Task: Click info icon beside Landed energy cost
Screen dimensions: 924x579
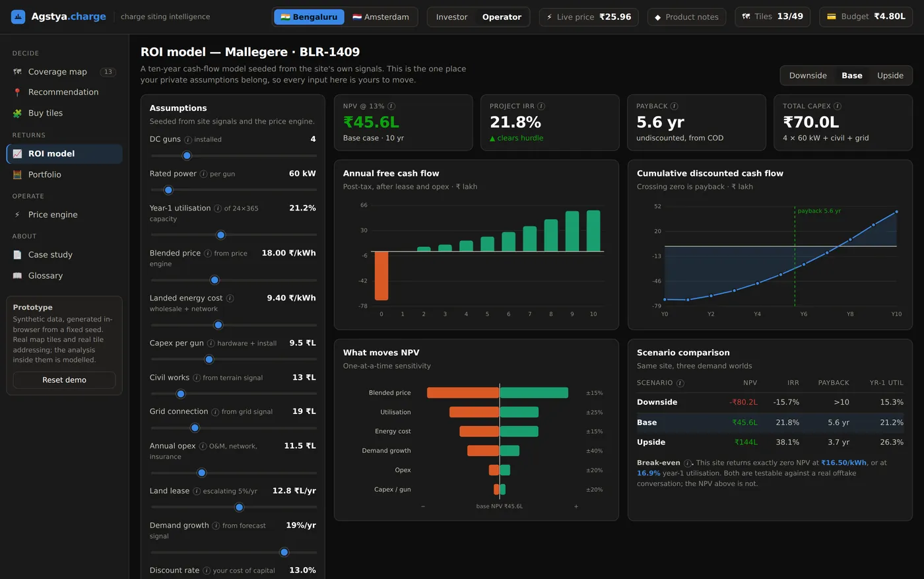Action: pyautogui.click(x=230, y=298)
